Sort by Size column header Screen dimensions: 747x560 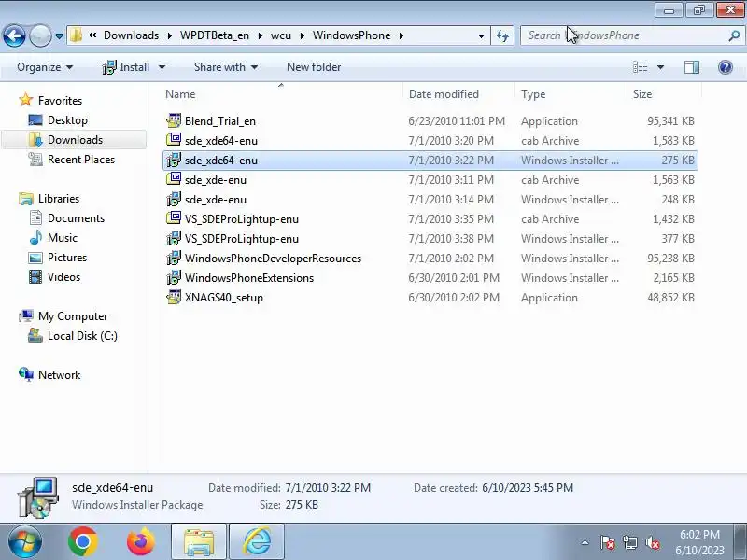664,94
